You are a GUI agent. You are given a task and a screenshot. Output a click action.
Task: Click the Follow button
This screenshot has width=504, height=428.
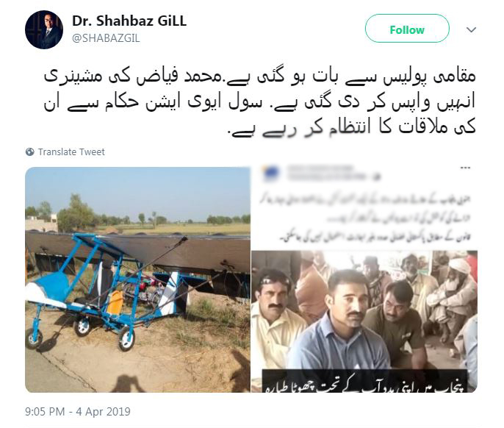coord(407,29)
